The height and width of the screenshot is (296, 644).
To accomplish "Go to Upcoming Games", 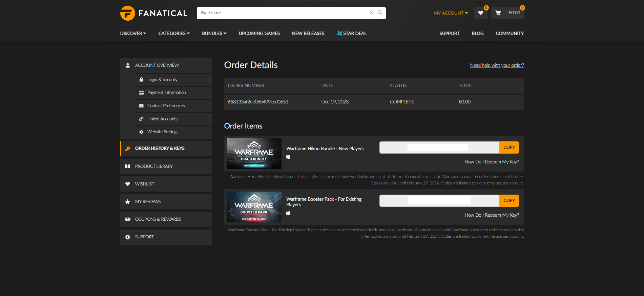I will pos(259,33).
